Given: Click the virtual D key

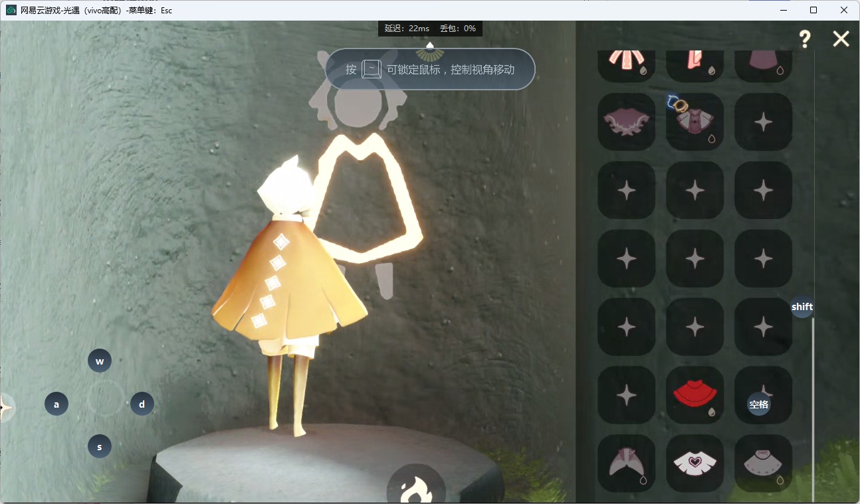Looking at the screenshot, I should (142, 404).
